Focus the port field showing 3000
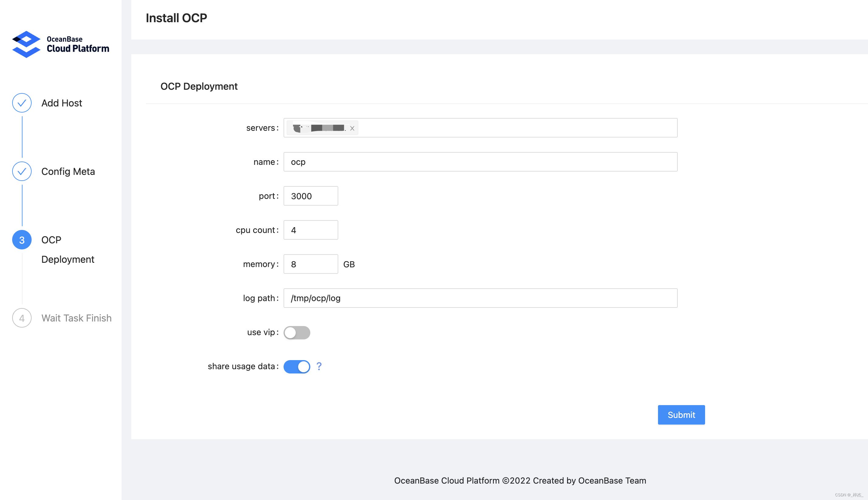Image resolution: width=868 pixels, height=500 pixels. pos(311,196)
